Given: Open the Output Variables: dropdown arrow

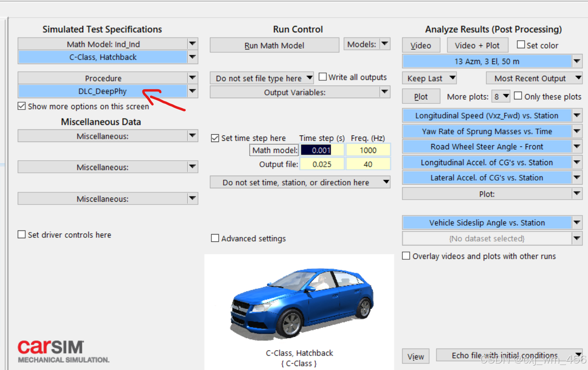Looking at the screenshot, I should (x=385, y=92).
